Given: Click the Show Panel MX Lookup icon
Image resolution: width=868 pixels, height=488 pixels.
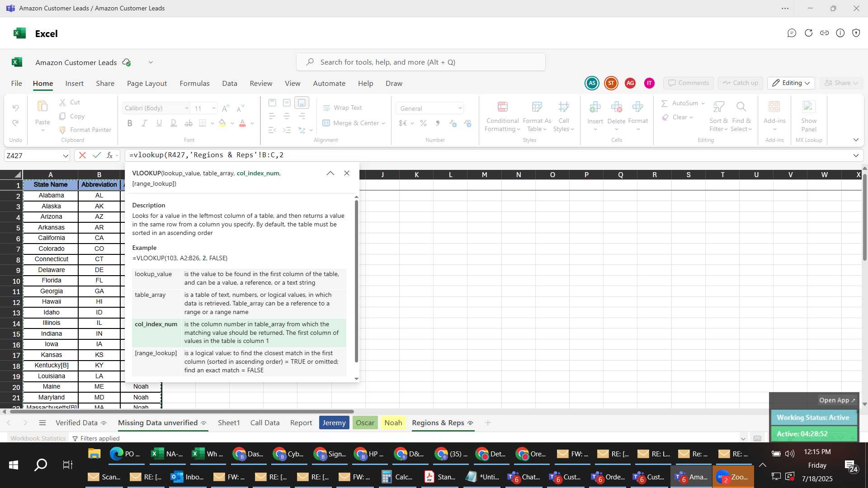Looking at the screenshot, I should [808, 107].
